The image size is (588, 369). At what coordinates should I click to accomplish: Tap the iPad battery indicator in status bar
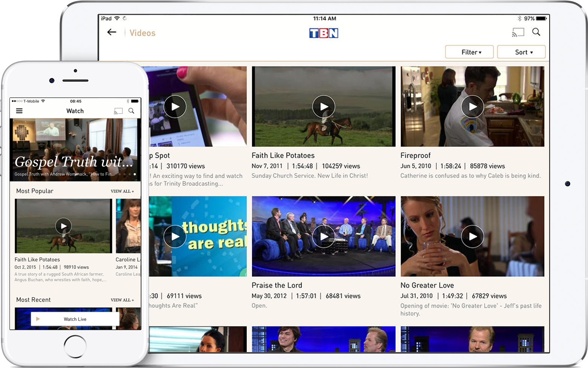[541, 18]
